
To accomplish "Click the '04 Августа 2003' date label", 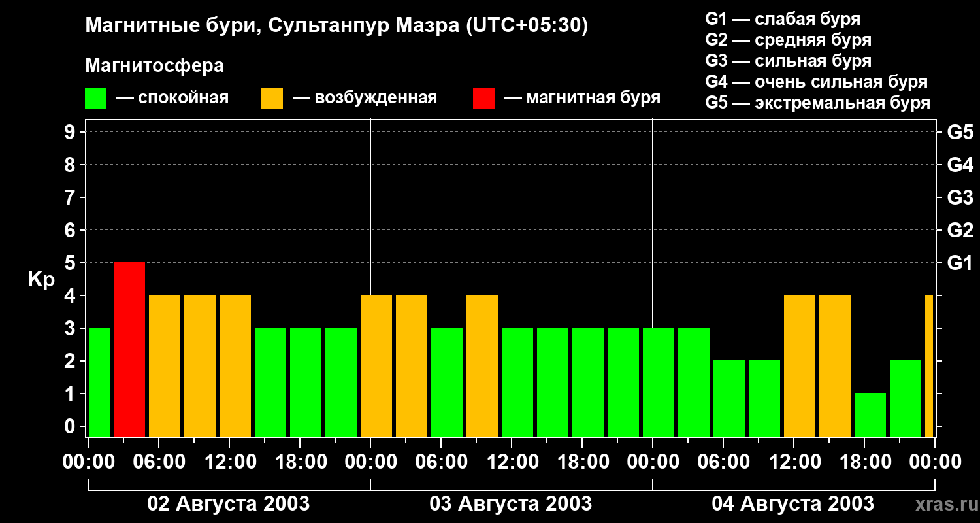I will [793, 503].
